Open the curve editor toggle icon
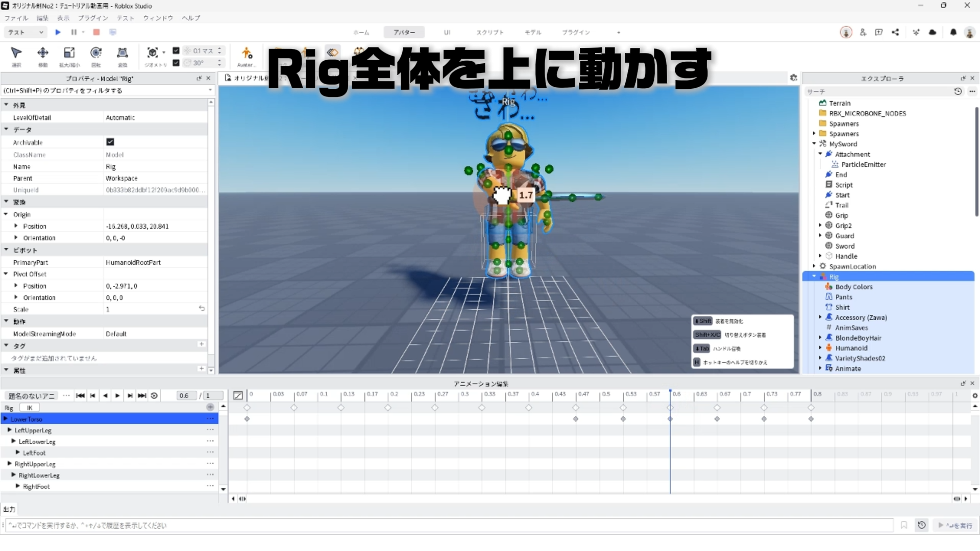This screenshot has width=980, height=551. tap(238, 395)
